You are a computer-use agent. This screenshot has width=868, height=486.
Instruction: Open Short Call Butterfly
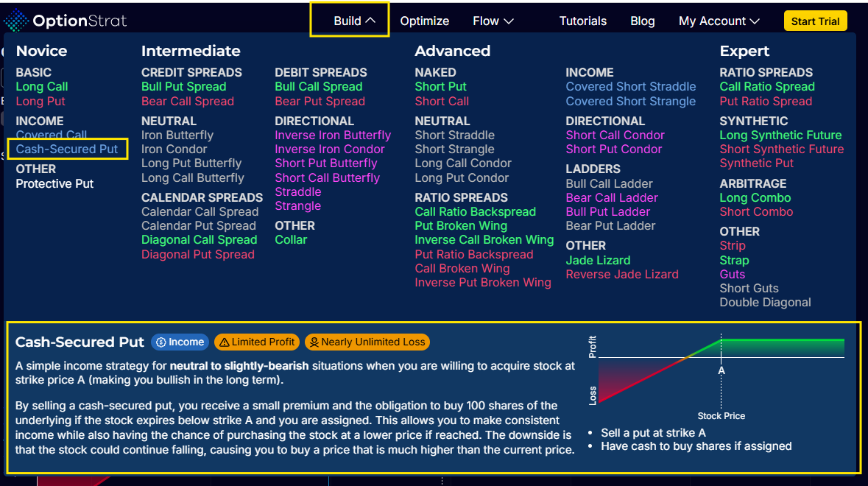coord(328,177)
